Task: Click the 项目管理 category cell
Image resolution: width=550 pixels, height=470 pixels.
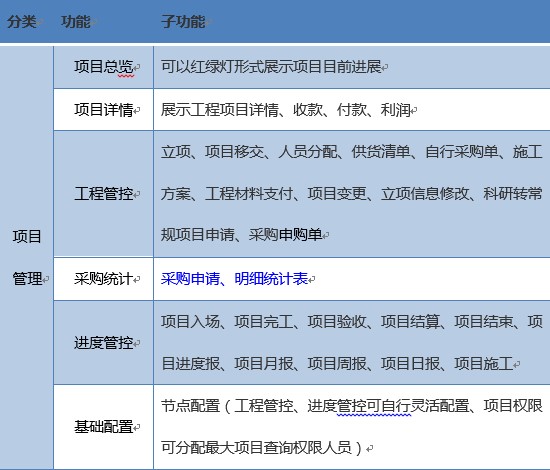Action: [27, 257]
